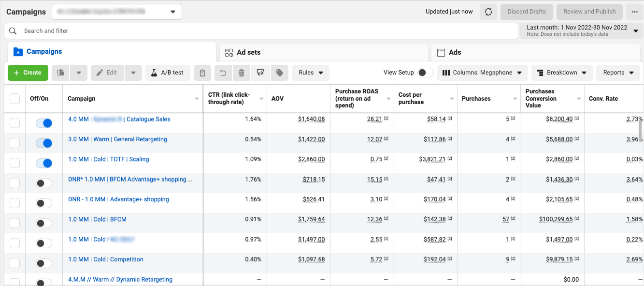This screenshot has width=644, height=286.
Task: Enable the View Setup switch
Action: 425,73
